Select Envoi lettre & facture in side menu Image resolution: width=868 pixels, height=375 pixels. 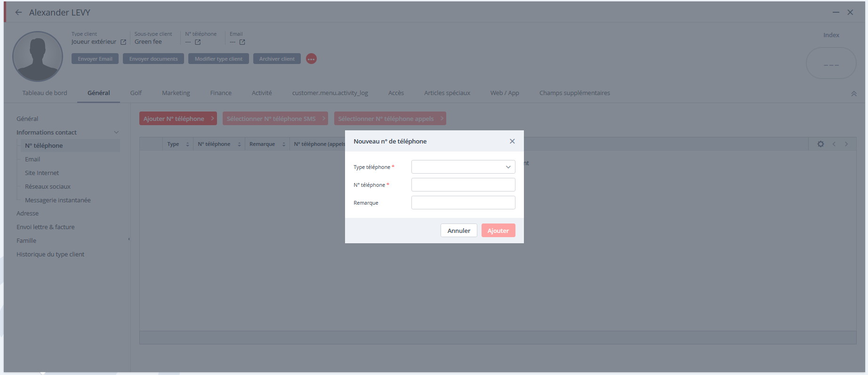point(46,227)
